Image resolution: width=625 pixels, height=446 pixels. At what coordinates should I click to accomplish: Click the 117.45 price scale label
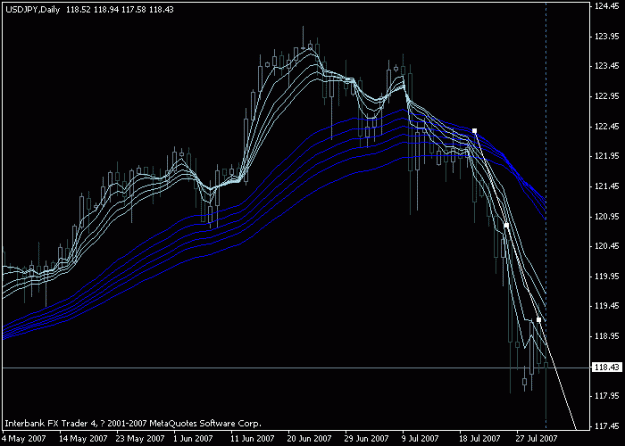click(606, 426)
